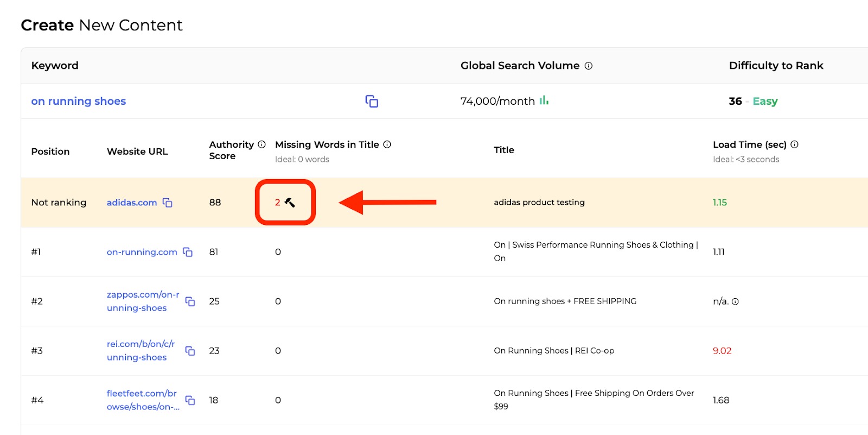Open adidas.com link

(132, 203)
